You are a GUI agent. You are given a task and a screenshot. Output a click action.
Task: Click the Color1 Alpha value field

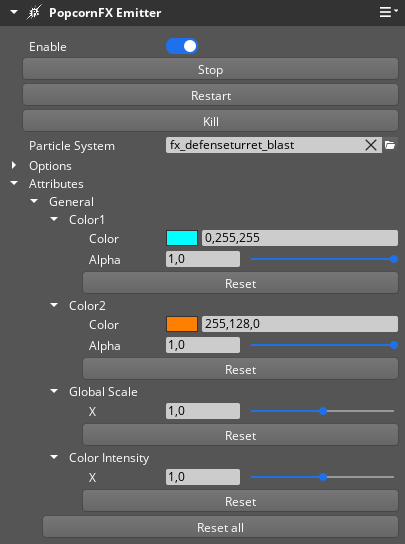203,259
